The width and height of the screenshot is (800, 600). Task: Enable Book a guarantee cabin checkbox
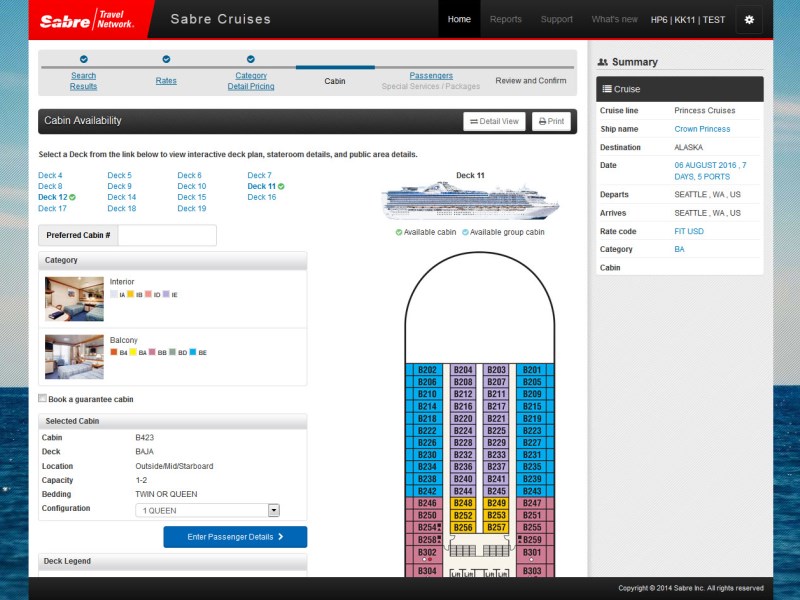click(x=42, y=398)
